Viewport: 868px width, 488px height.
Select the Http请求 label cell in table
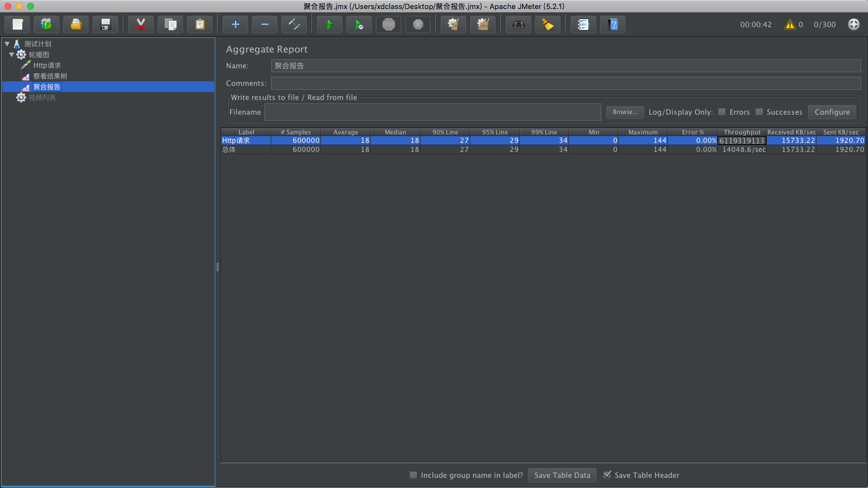[246, 141]
